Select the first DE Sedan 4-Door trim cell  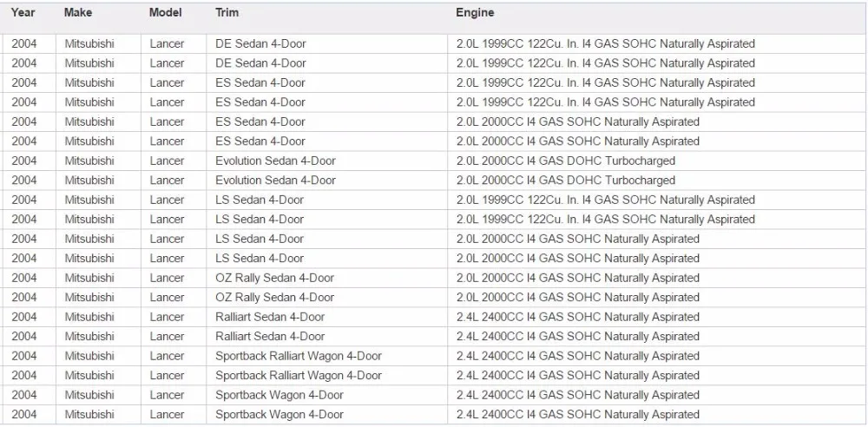click(326, 43)
